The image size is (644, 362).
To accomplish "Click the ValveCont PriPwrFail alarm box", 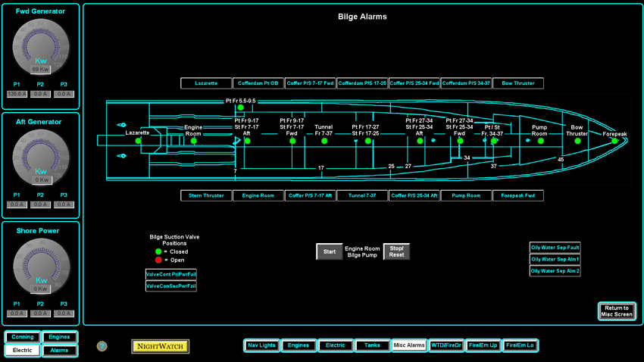I will [x=170, y=274].
